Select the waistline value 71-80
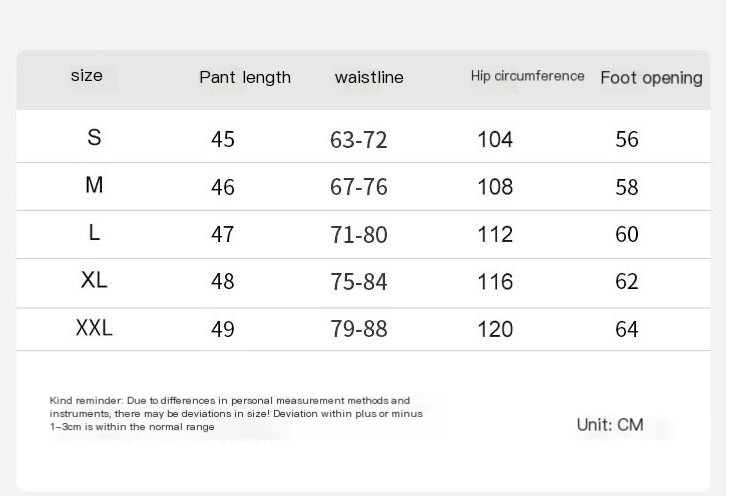Screen dimensions: 729x496 358,234
